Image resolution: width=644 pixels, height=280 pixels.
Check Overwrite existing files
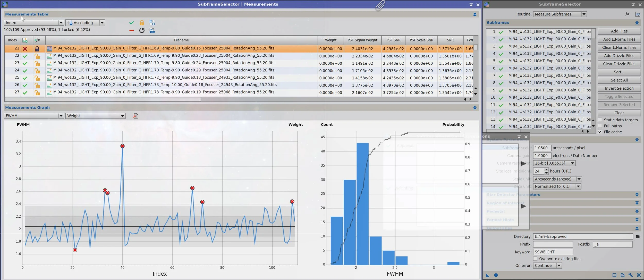535,259
